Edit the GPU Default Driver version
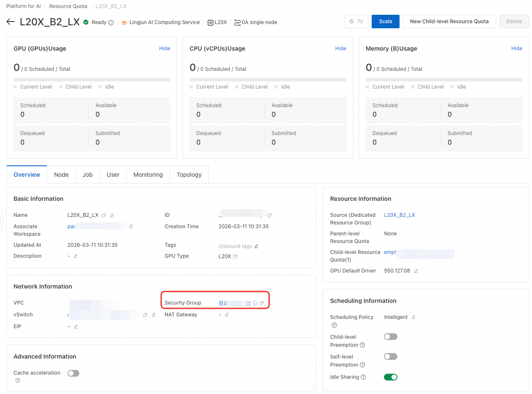This screenshot has width=532, height=394. [x=416, y=271]
